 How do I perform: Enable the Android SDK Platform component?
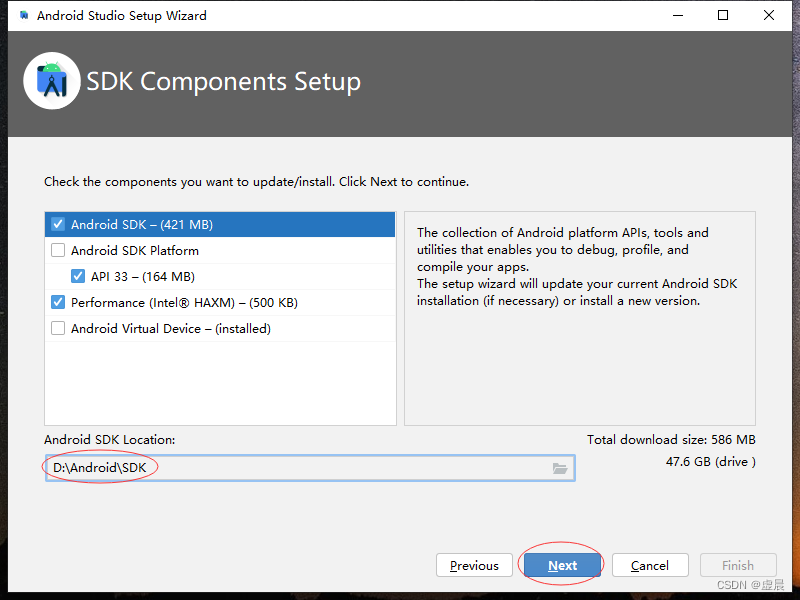[x=58, y=250]
